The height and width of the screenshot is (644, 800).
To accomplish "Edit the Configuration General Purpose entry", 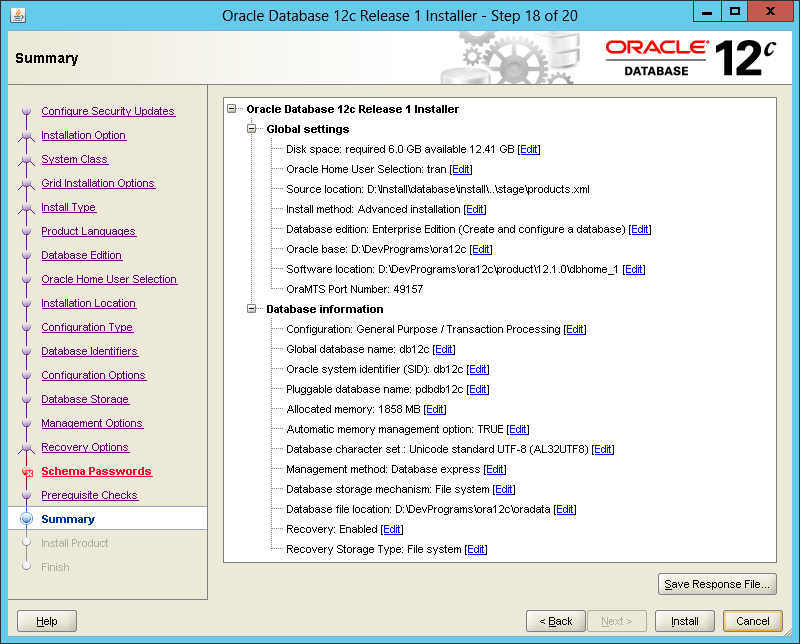I will (x=575, y=329).
